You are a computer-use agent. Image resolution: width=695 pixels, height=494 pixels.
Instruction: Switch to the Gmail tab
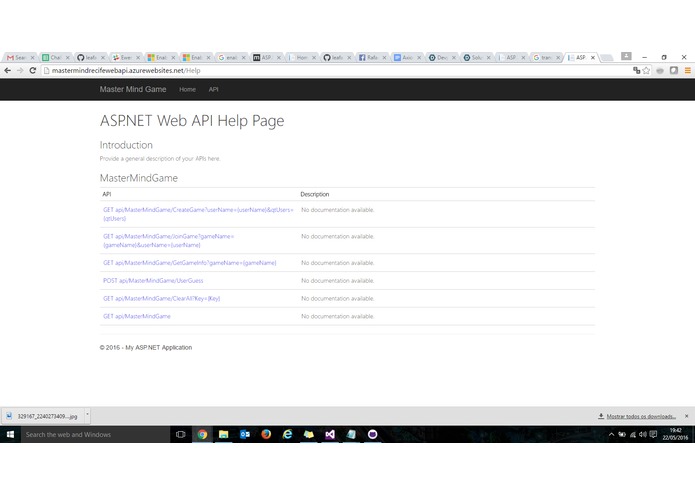(x=18, y=58)
